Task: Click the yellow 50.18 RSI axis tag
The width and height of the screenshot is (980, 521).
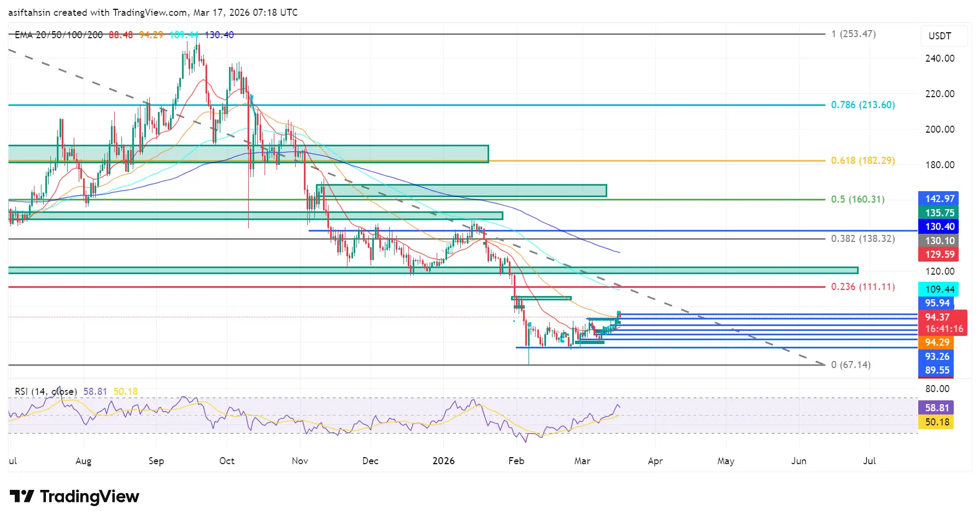Action: [936, 422]
